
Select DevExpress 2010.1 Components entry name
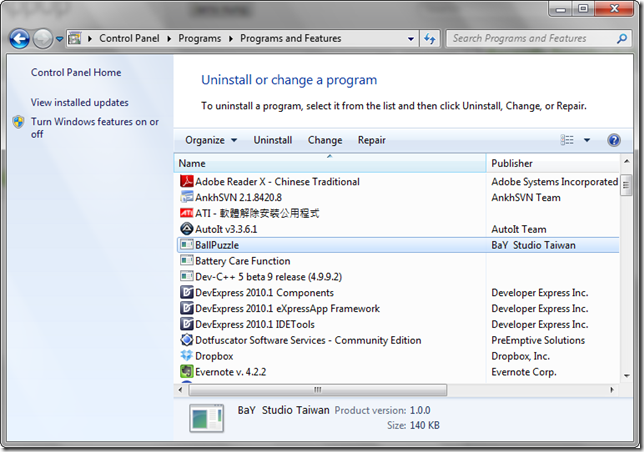[x=264, y=293]
